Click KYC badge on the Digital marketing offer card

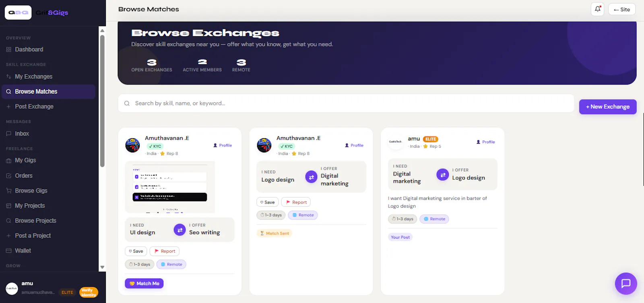point(286,146)
